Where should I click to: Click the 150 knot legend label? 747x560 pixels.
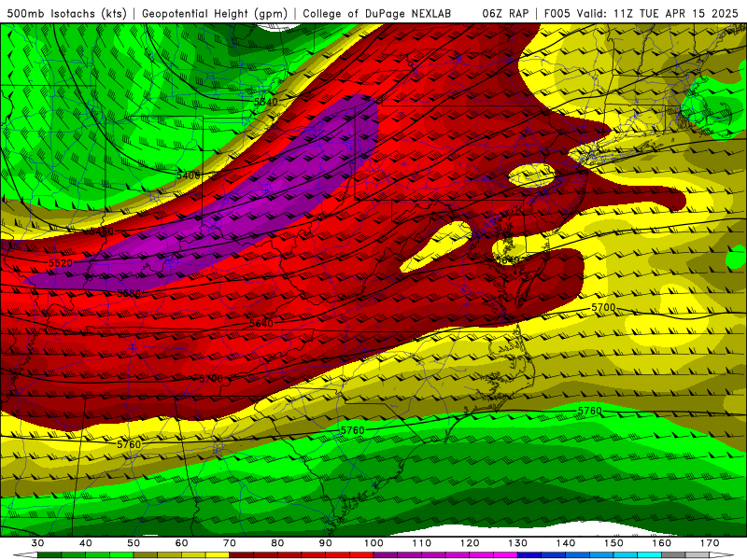point(614,543)
